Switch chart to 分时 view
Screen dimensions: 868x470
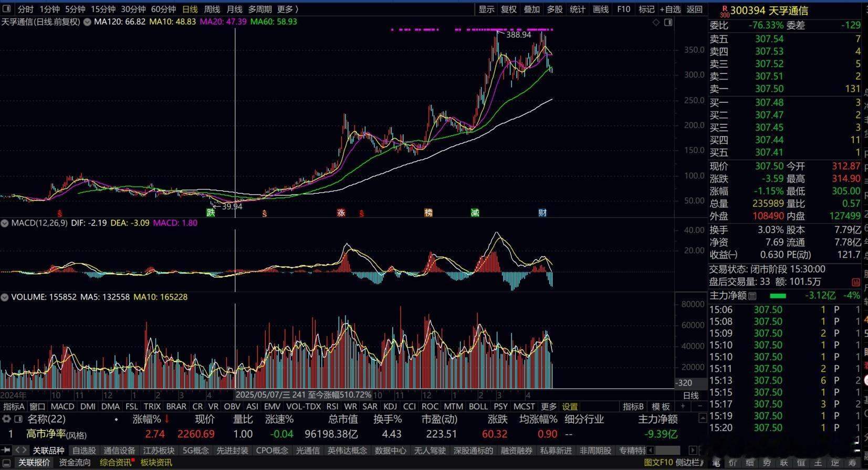click(25, 9)
